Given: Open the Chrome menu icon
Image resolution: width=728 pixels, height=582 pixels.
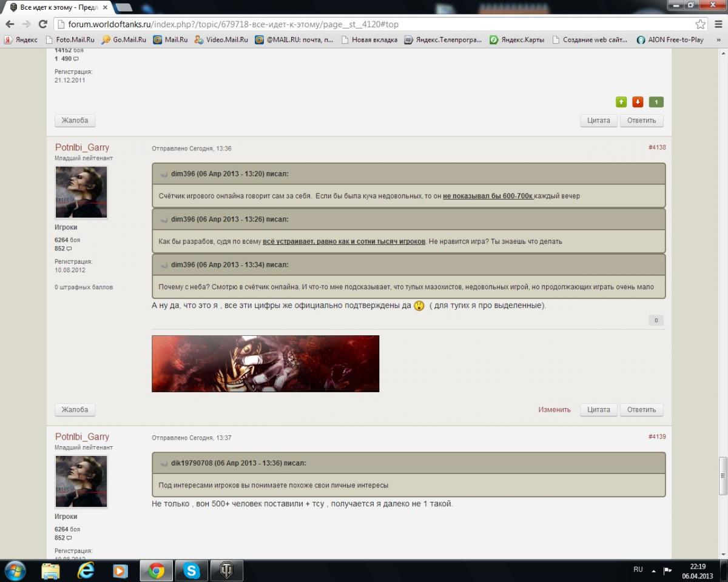Looking at the screenshot, I should pyautogui.click(x=718, y=24).
